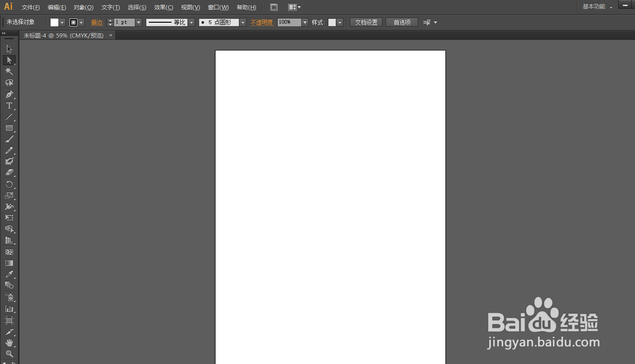Select the Zoom magnifier tool
The height and width of the screenshot is (364, 635).
pyautogui.click(x=9, y=354)
